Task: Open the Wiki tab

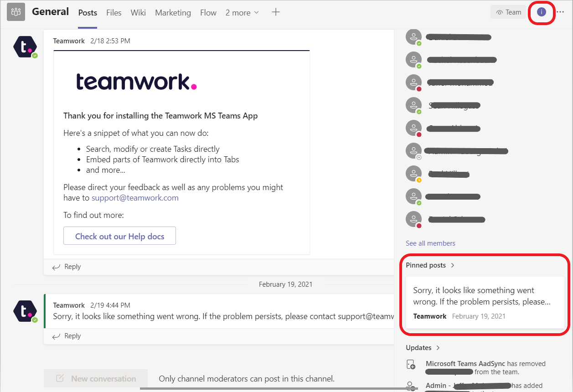Action: (138, 13)
